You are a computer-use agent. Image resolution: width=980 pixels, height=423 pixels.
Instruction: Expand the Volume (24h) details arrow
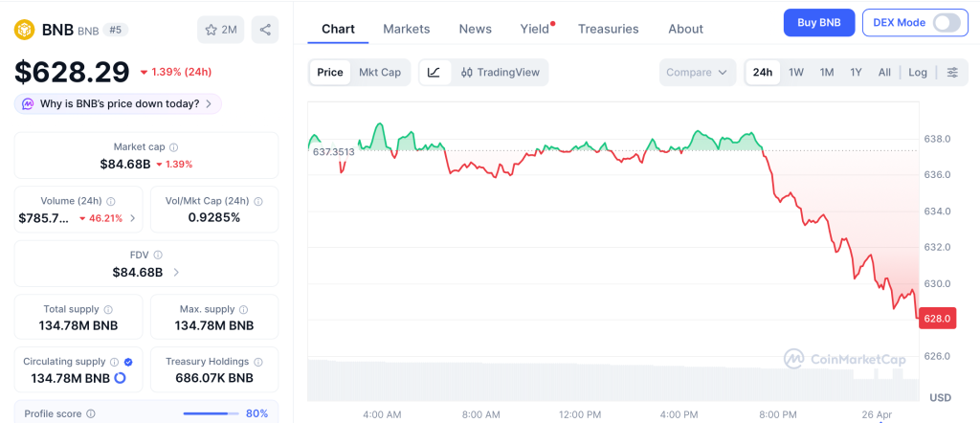pos(132,218)
